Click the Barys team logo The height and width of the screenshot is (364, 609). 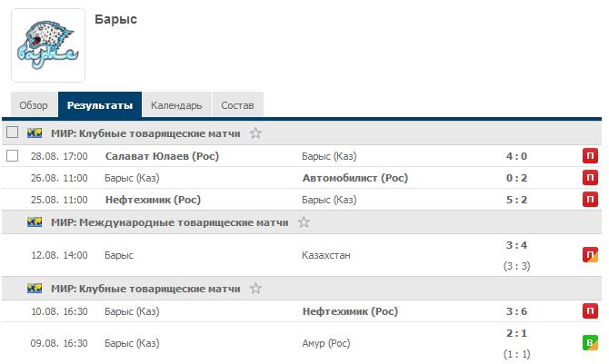[x=48, y=45]
